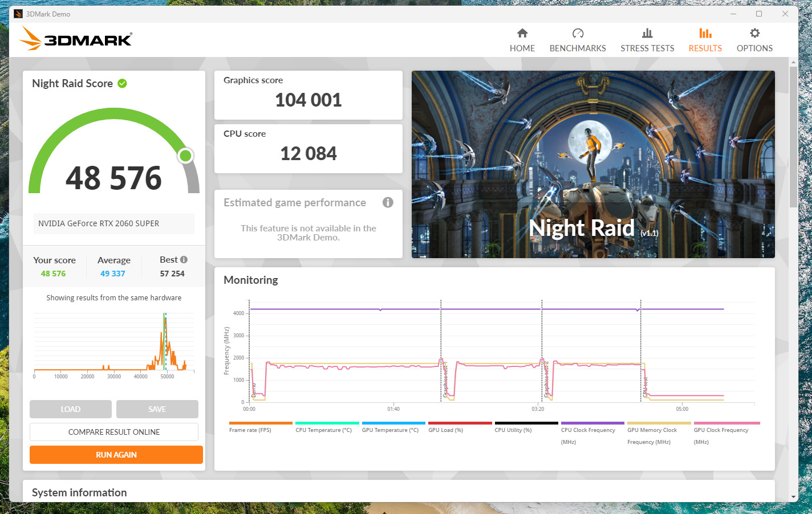Image resolution: width=812 pixels, height=514 pixels.
Task: Click the green marker on the score gauge
Action: (x=185, y=156)
